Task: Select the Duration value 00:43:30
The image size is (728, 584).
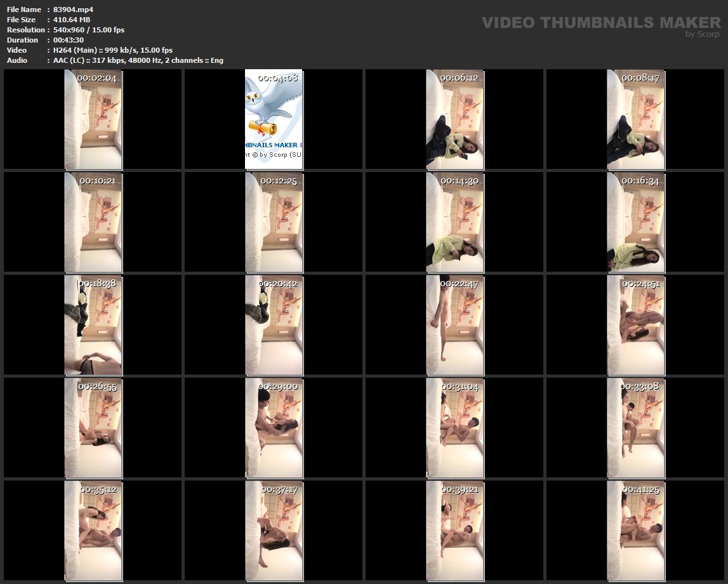Action: [69, 40]
